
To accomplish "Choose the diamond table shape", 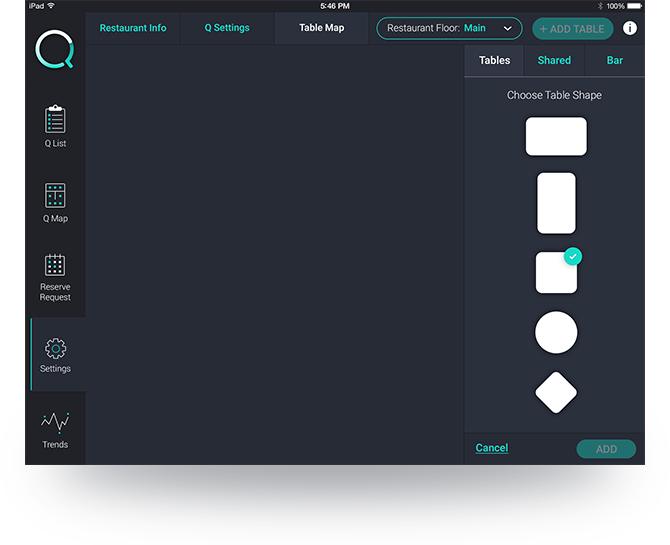I will tap(556, 392).
